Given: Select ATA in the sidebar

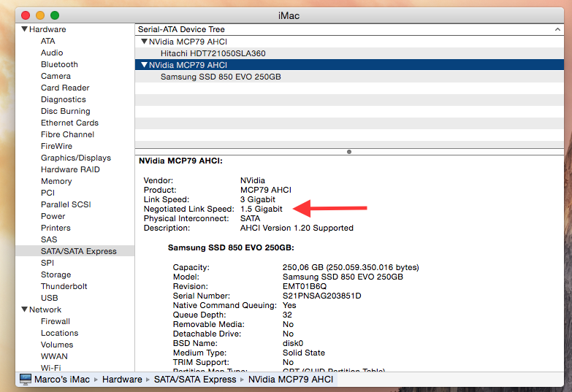Looking at the screenshot, I should click(x=47, y=41).
